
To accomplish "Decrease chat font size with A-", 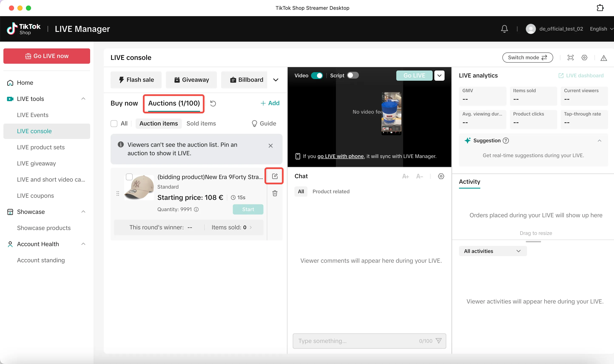I will [x=419, y=176].
